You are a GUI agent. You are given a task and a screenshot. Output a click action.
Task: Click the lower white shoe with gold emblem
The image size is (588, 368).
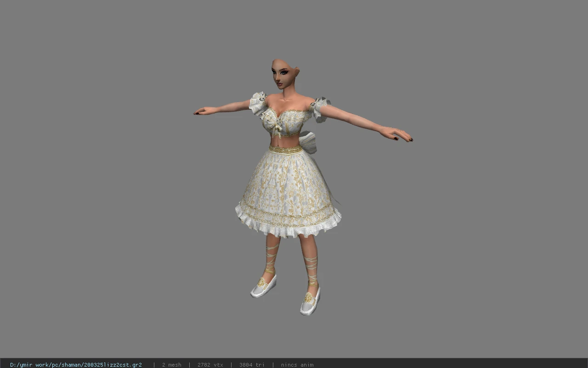click(x=310, y=301)
